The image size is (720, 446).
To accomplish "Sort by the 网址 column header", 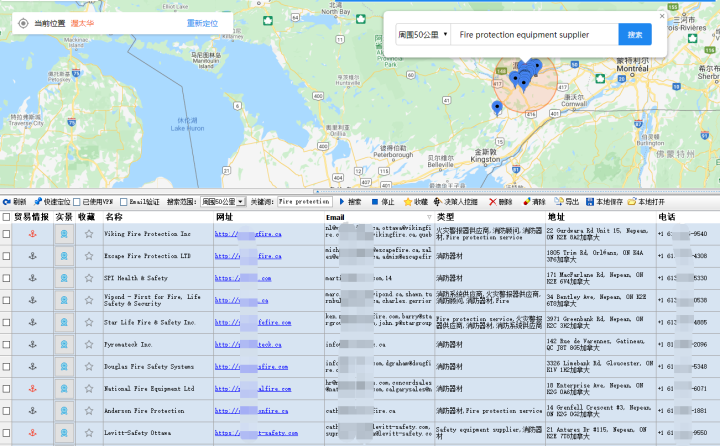I will (225, 217).
